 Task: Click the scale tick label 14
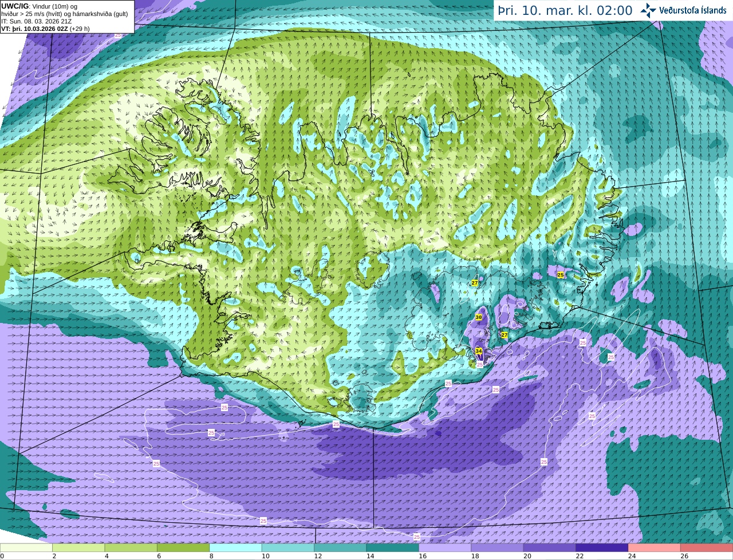click(370, 556)
